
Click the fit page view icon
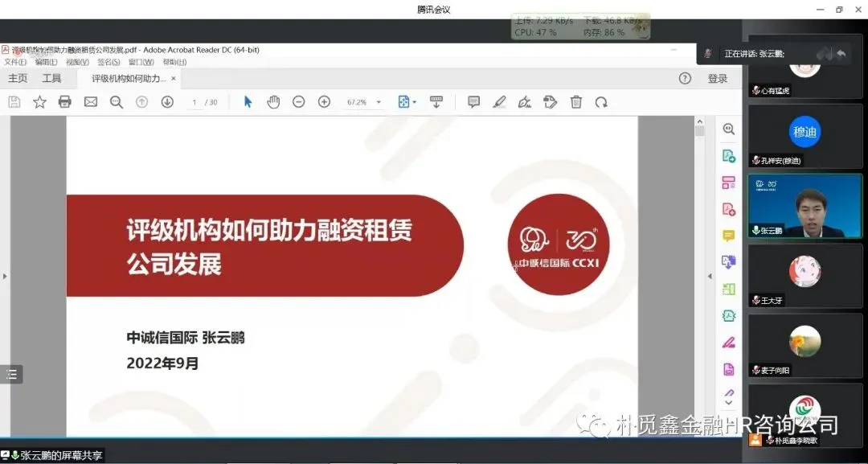pos(403,102)
